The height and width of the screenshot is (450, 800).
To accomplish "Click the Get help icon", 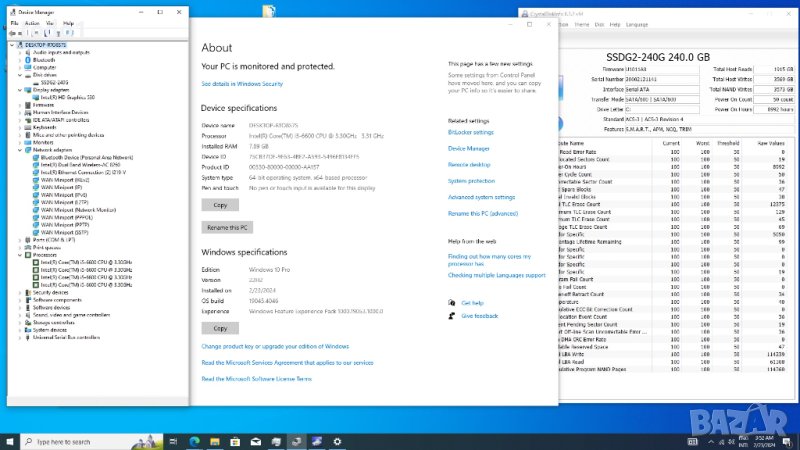I will [452, 302].
